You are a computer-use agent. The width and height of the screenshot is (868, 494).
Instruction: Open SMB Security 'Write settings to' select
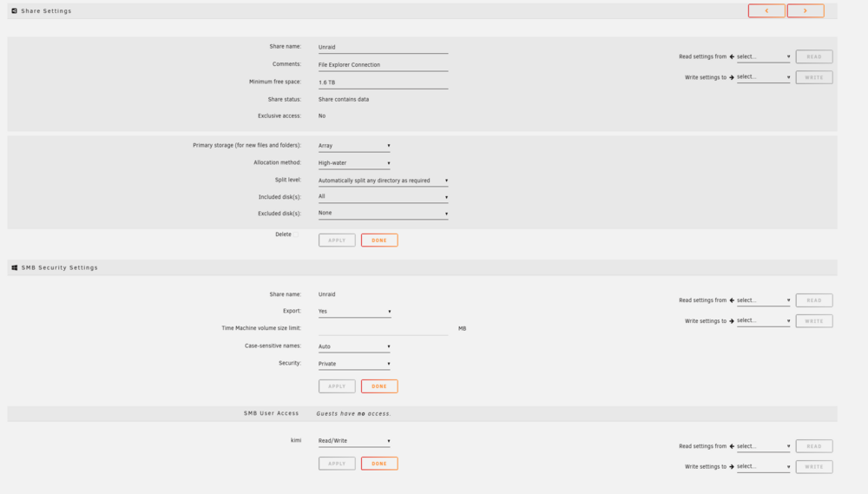pyautogui.click(x=763, y=320)
